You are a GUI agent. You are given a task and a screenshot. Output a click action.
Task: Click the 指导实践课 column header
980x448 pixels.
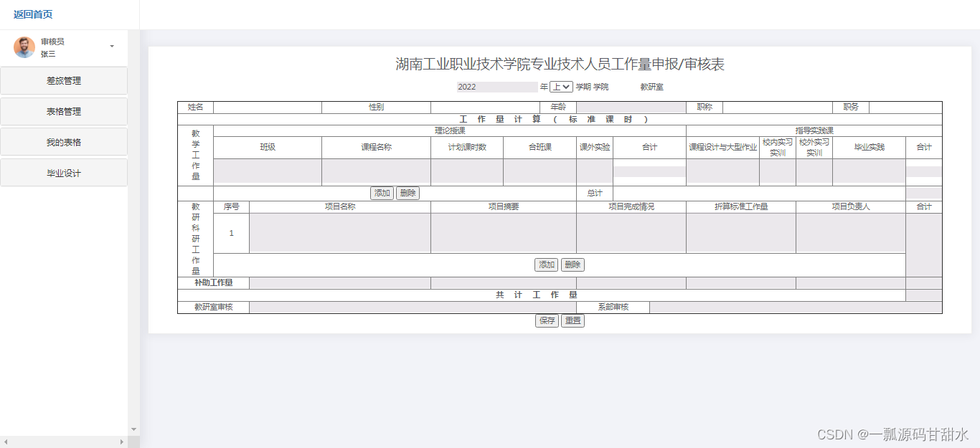tap(814, 131)
